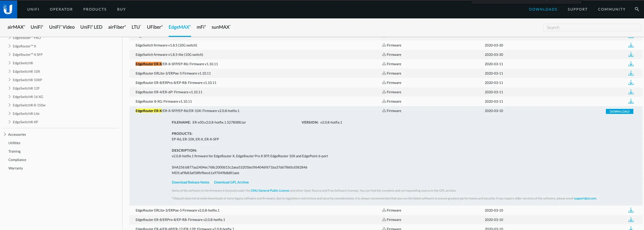The image size is (644, 230).
Task: Click the Ubiquiti logo icon
Action: point(8,9)
